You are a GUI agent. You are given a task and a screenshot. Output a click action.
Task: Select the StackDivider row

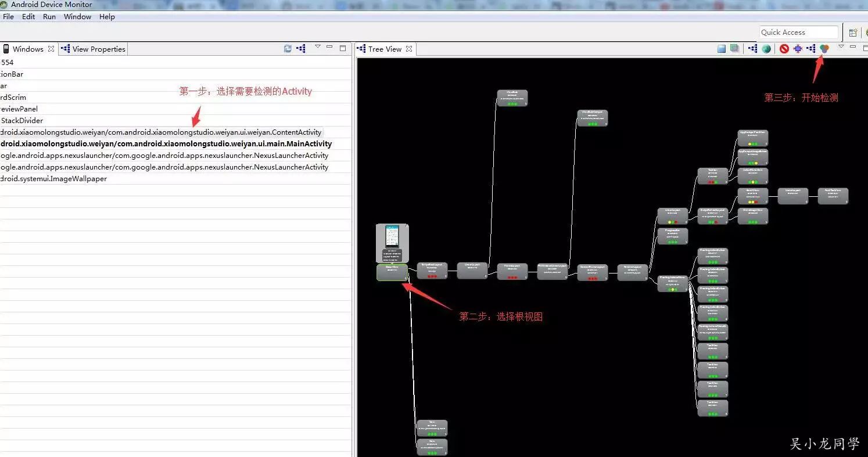click(x=175, y=121)
